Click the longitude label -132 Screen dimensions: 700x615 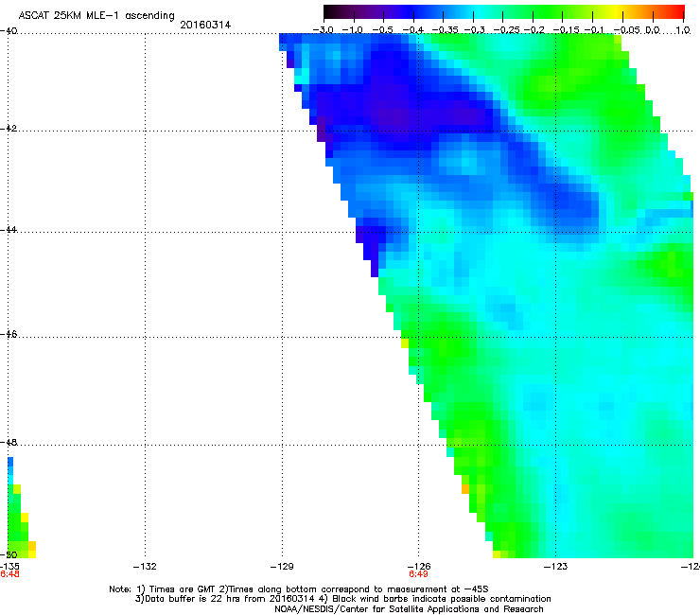pos(145,567)
